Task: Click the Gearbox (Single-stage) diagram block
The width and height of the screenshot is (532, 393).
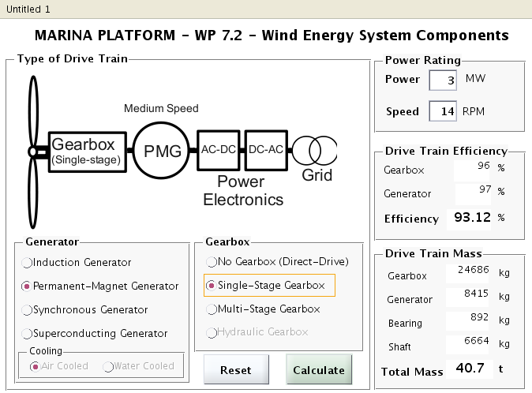Action: tap(85, 151)
